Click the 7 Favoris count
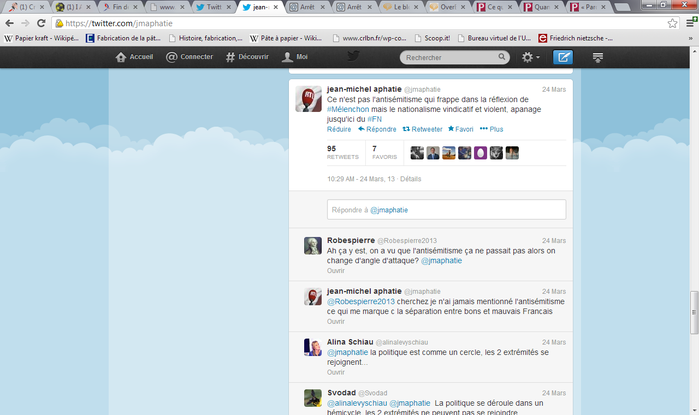 tap(384, 152)
